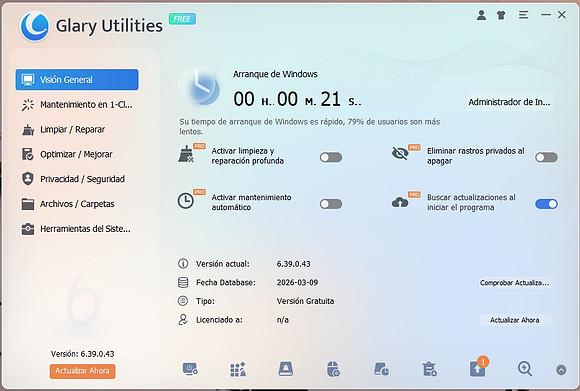Open the skin shirt icon
580x391 pixels.
tap(501, 15)
